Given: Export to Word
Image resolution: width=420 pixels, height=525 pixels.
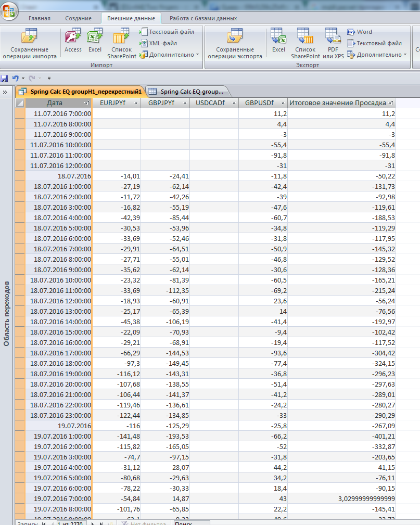Looking at the screenshot, I should (360, 32).
